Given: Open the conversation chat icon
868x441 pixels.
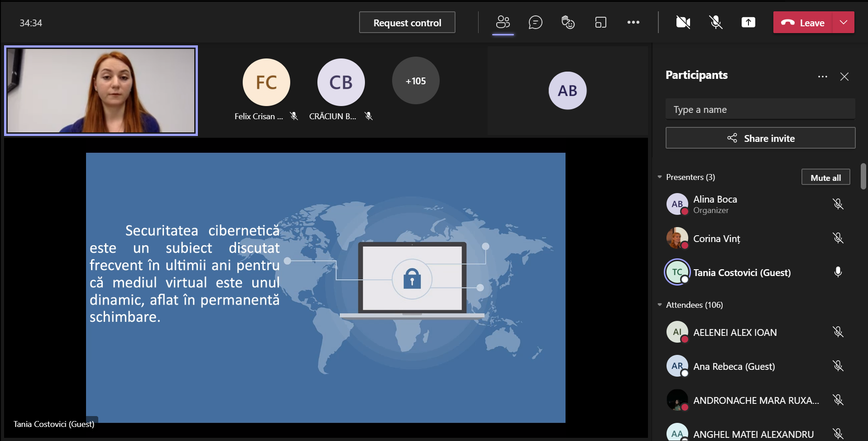Looking at the screenshot, I should pos(535,22).
